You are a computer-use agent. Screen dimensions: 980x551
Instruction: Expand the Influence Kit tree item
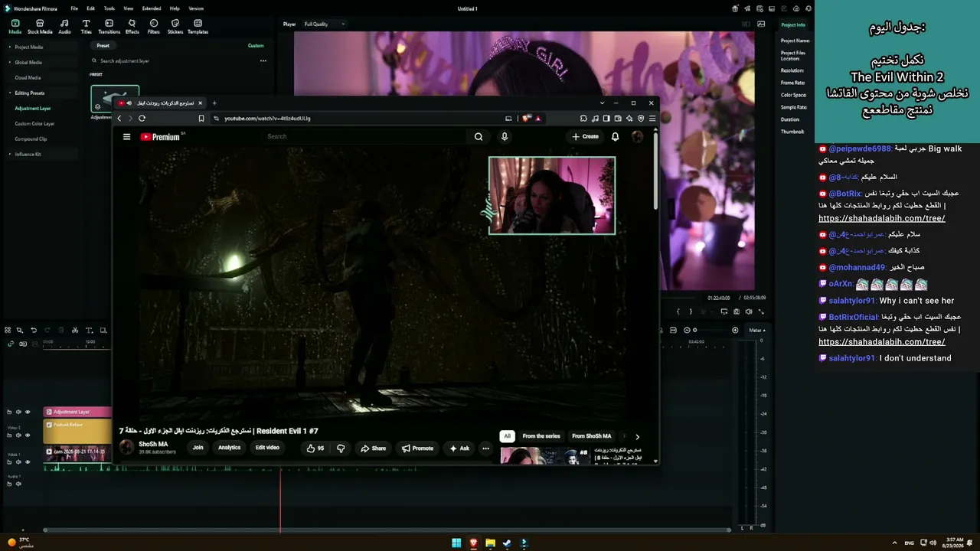click(10, 154)
